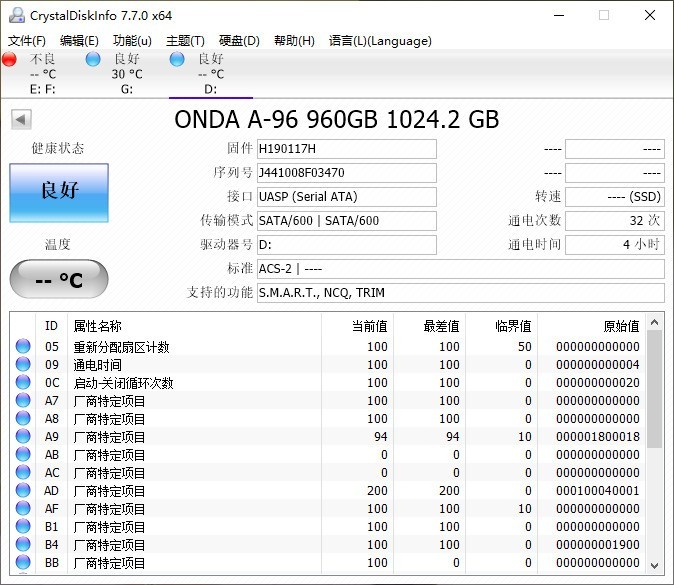The width and height of the screenshot is (674, 585).
Task: Click the status circle of attribute 0C
Action: click(x=23, y=382)
